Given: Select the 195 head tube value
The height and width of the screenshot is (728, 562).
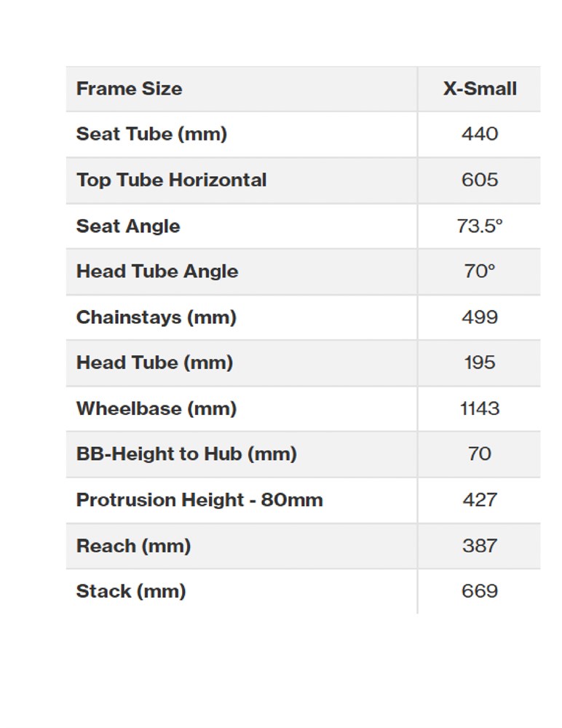Looking at the screenshot, I should click(x=480, y=363).
